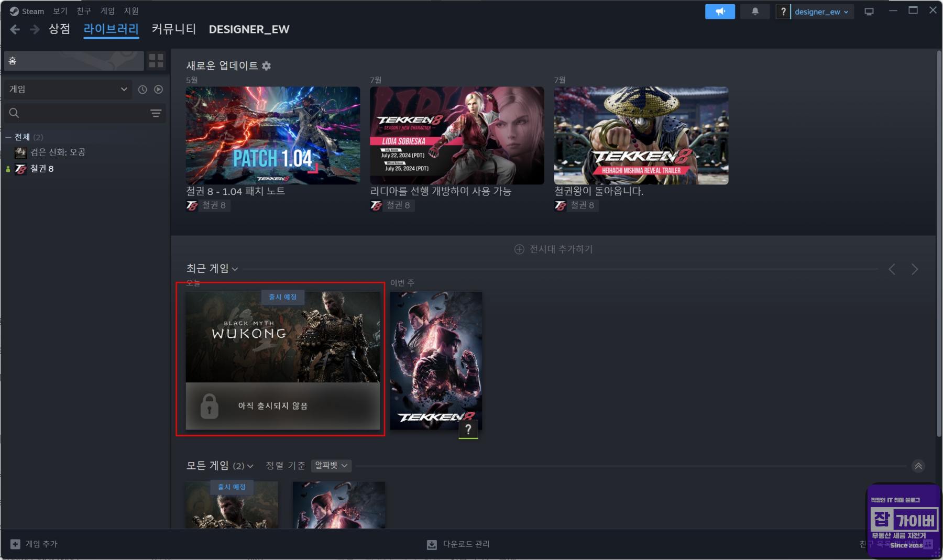Click 철권 8 tag under Heihachi news
This screenshot has height=560, width=943.
[576, 205]
